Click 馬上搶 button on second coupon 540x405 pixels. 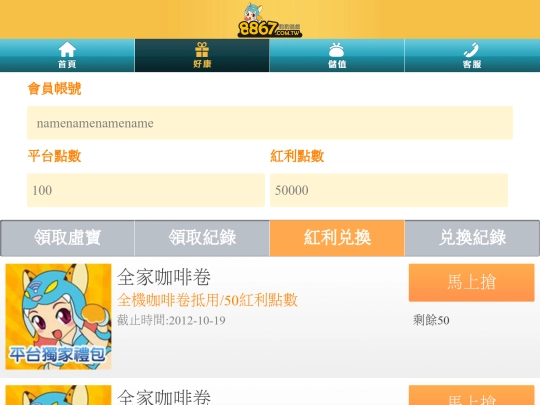coord(471,395)
